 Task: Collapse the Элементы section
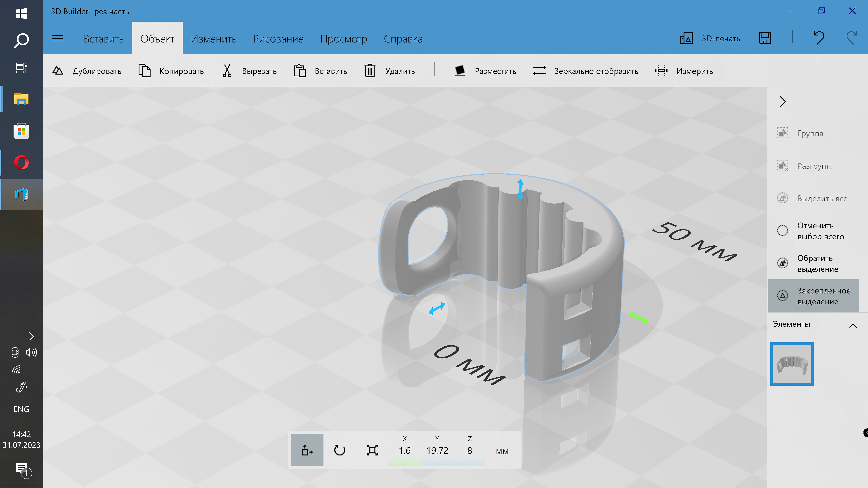click(853, 325)
